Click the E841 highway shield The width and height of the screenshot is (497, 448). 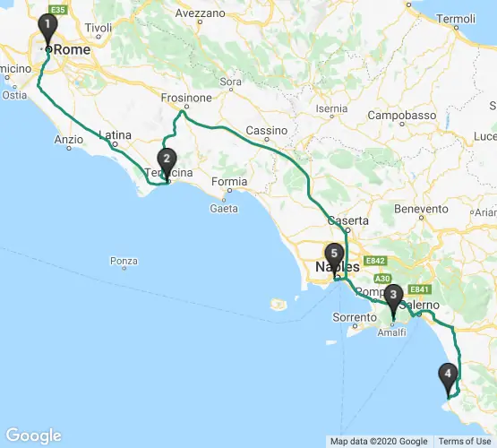420,289
